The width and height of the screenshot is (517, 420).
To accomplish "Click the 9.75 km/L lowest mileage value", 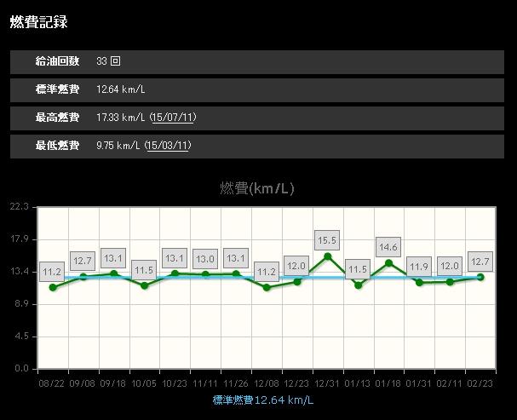I will 118,146.
